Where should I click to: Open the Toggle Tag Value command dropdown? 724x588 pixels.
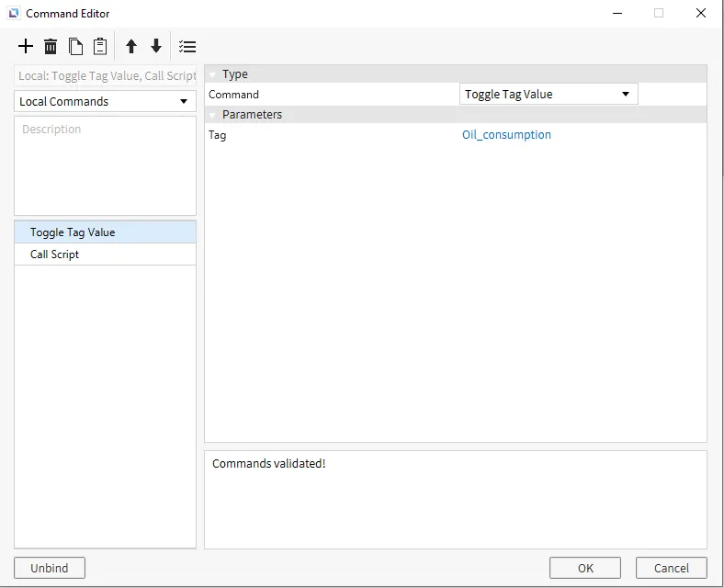(x=548, y=94)
